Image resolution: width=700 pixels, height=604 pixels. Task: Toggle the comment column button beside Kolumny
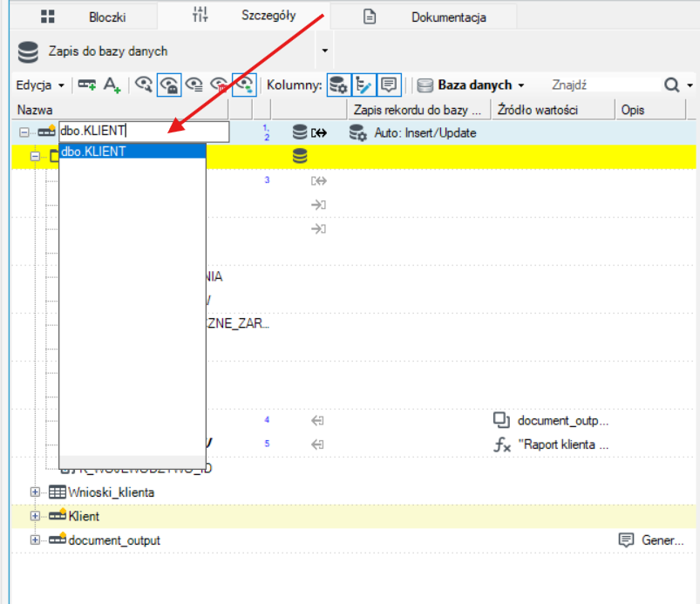(x=389, y=85)
